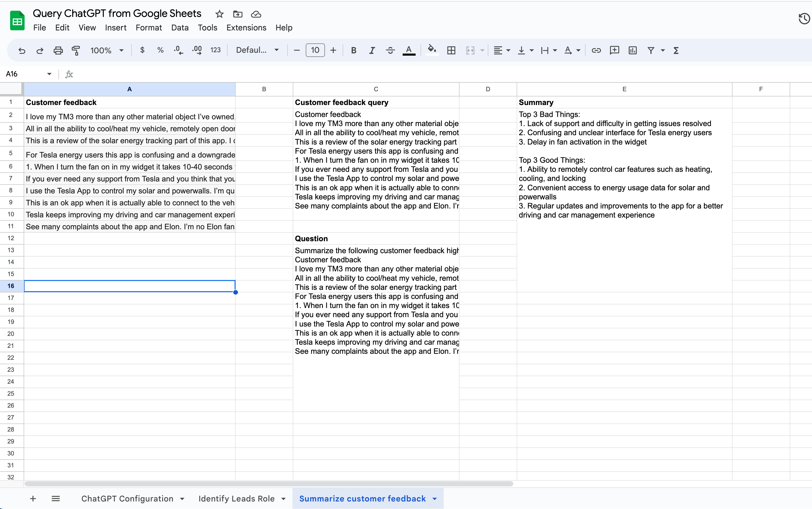Click the Name box showing A16
The width and height of the screenshot is (812, 509).
click(x=24, y=74)
